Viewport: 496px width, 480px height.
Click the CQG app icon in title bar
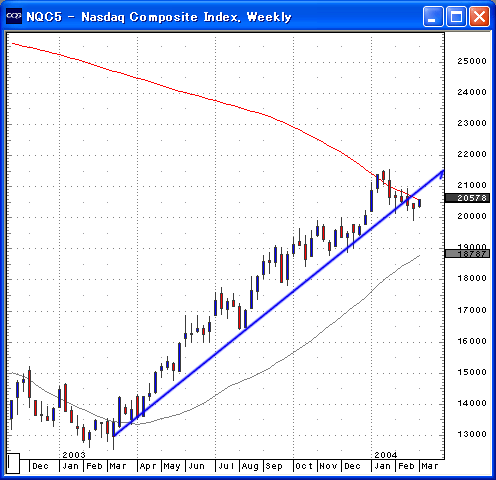pos(14,16)
